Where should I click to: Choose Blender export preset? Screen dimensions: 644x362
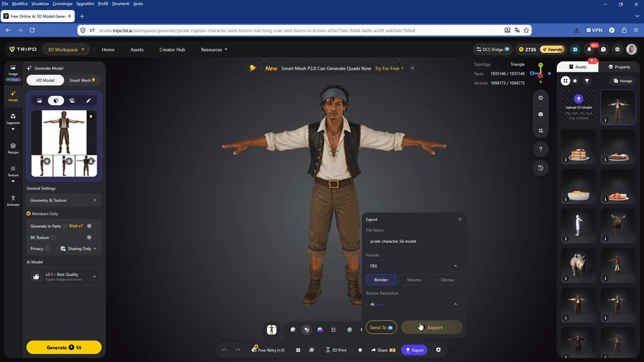[381, 280]
